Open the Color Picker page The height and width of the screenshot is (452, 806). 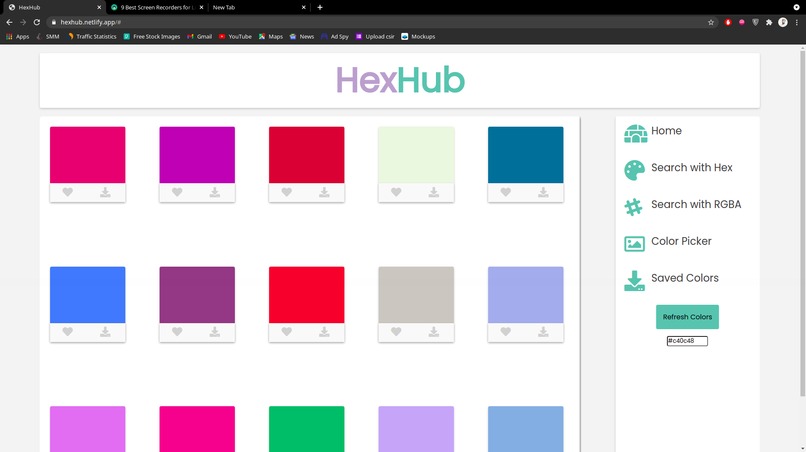tap(681, 241)
